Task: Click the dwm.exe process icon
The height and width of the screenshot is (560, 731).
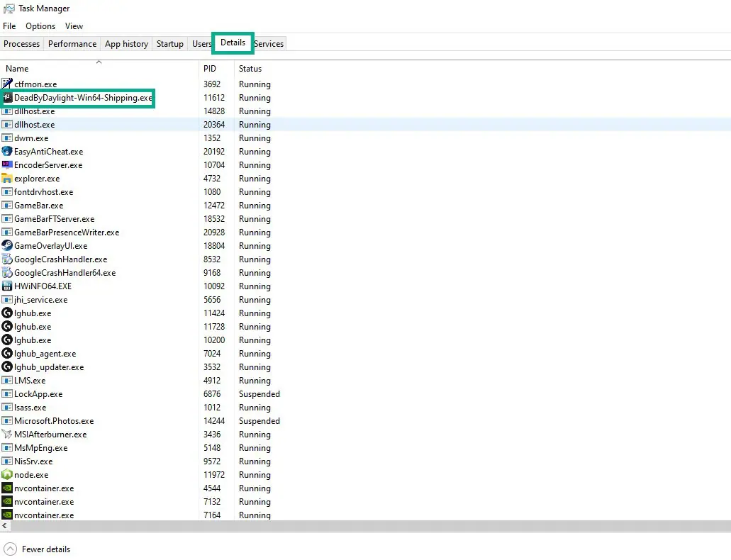Action: [x=7, y=138]
